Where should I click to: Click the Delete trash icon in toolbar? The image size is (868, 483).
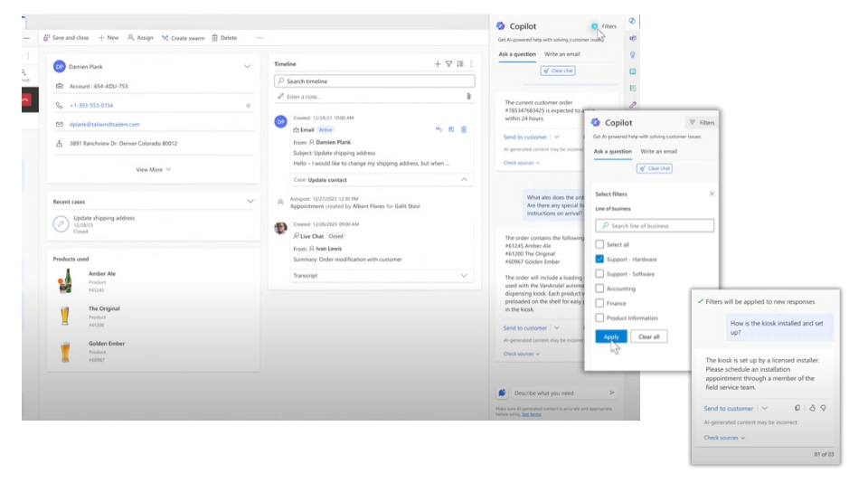click(214, 38)
